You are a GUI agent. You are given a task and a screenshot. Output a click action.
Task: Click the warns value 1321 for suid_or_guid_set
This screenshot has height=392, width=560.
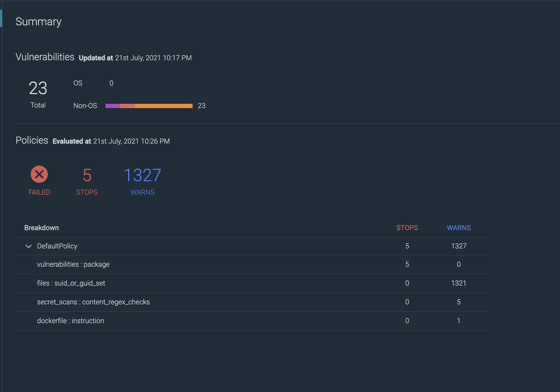tap(459, 283)
